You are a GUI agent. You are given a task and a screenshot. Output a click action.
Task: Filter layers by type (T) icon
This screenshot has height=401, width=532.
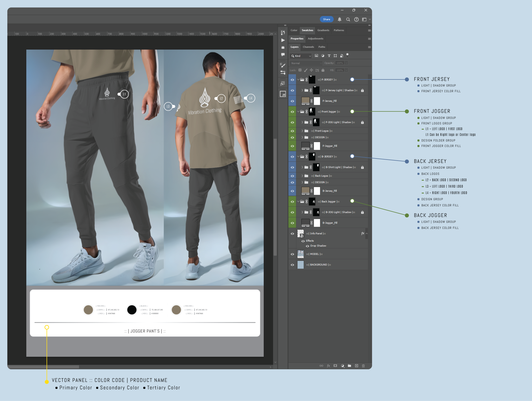[x=329, y=56]
